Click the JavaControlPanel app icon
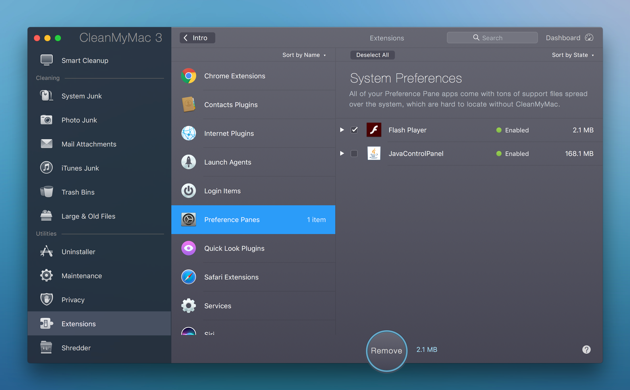The height and width of the screenshot is (390, 630). click(374, 153)
